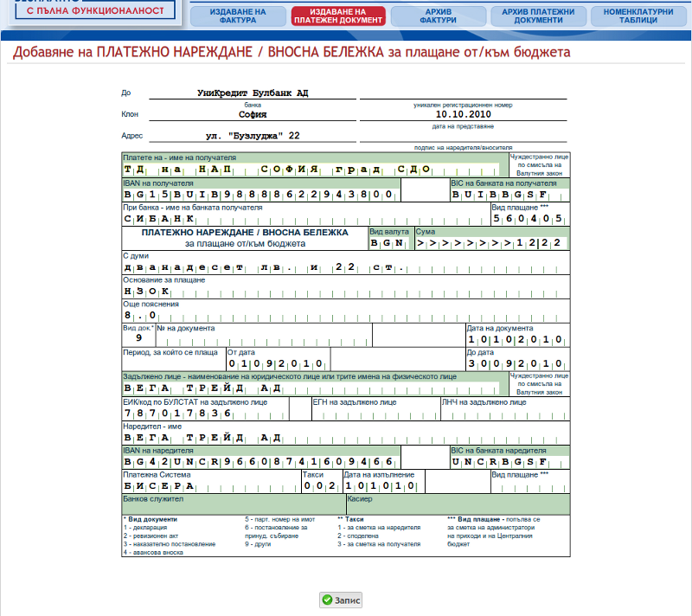Click the Още пояснения field
Viewport: 692px width, 616px height.
pyautogui.click(x=346, y=316)
